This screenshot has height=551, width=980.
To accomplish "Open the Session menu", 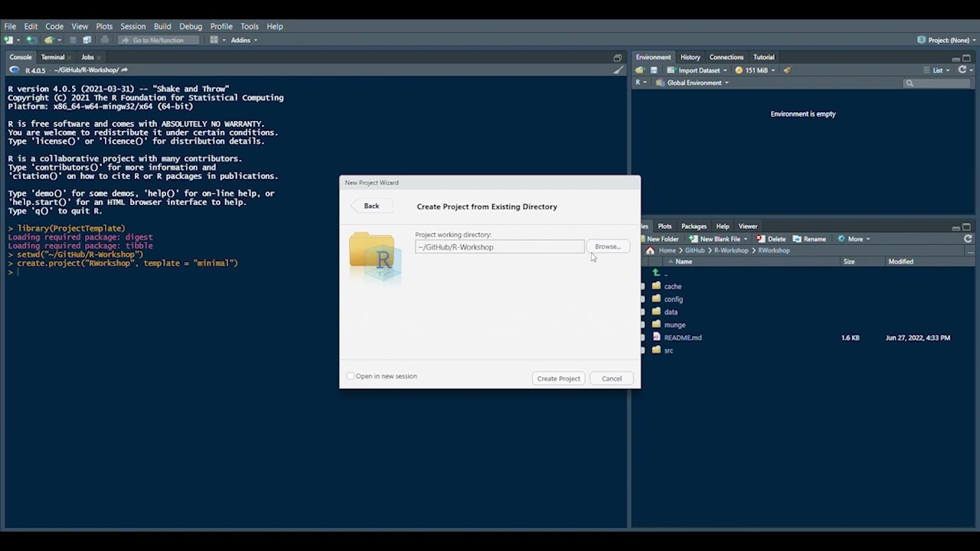I will point(132,26).
